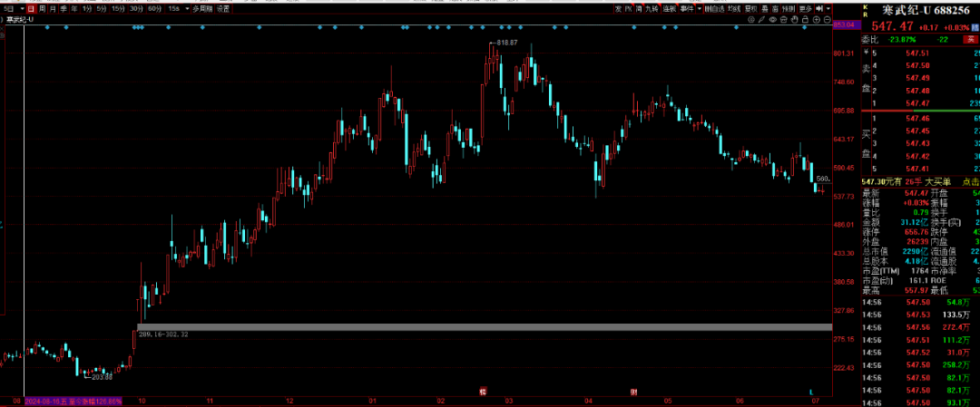Expand the last dropdown arrow in the toolbar

(828, 9)
